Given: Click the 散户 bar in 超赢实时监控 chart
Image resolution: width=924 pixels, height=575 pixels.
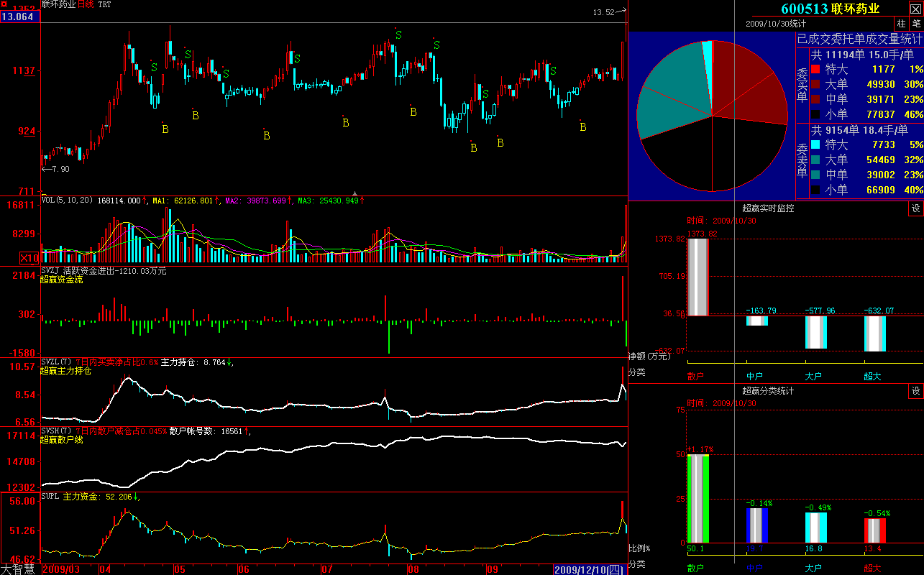Looking at the screenshot, I should (697, 277).
